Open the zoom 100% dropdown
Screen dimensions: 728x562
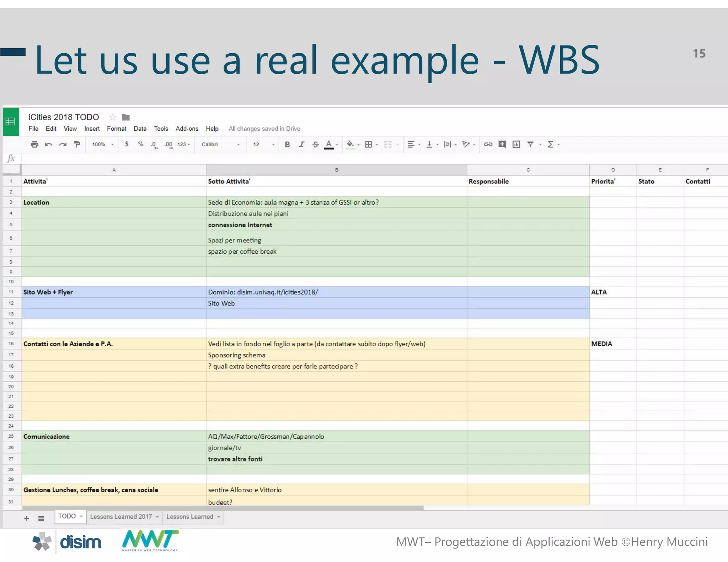pos(103,144)
